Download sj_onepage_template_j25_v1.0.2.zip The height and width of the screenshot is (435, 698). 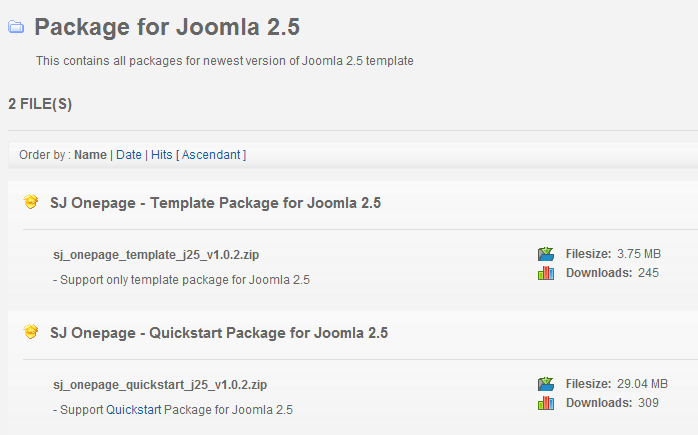click(156, 255)
